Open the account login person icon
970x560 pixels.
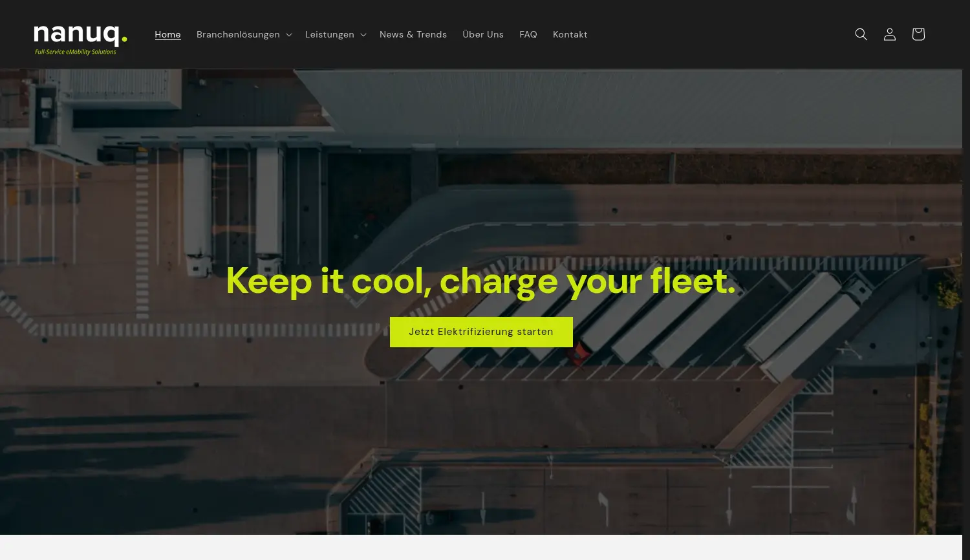[x=890, y=34]
